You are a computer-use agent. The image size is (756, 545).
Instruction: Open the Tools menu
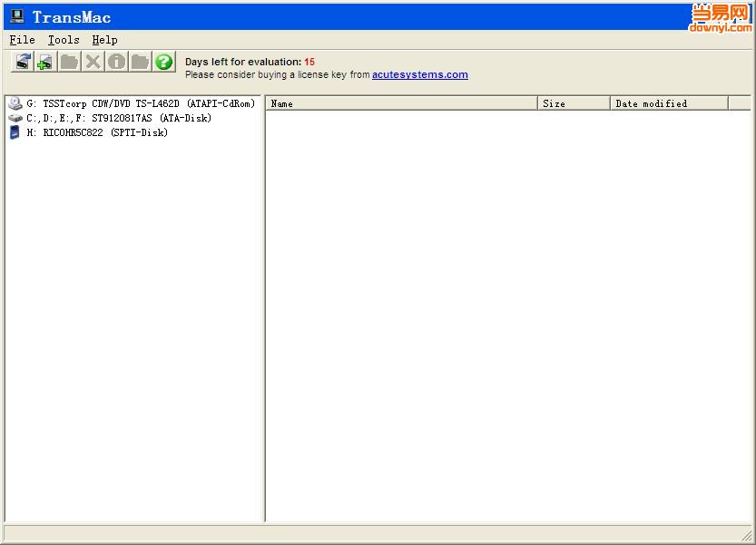(64, 40)
